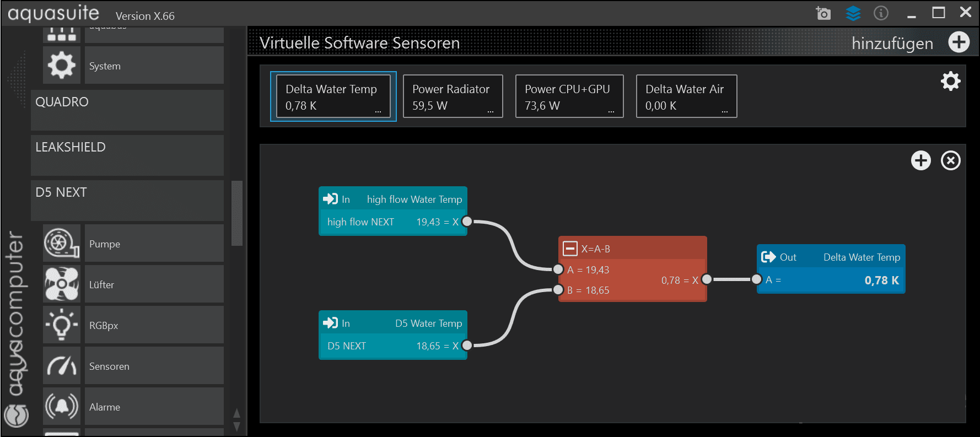The height and width of the screenshot is (437, 980).
Task: Click the Alarme bell icon
Action: 62,406
